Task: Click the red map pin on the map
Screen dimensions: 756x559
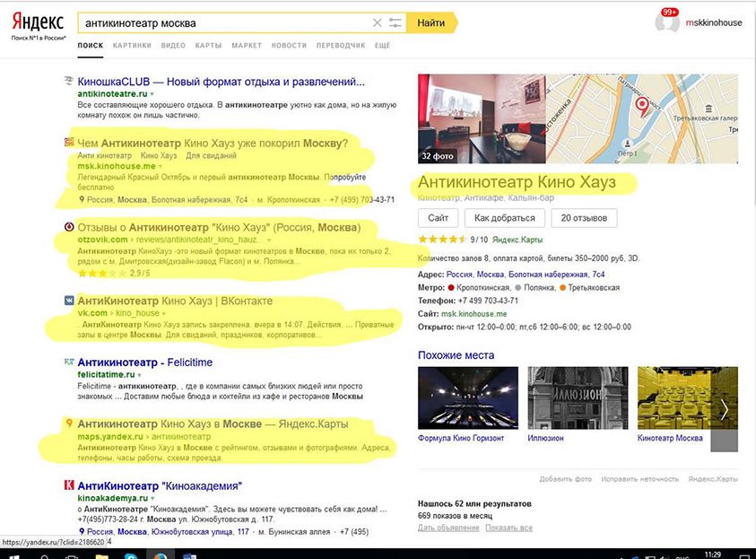Action: click(x=642, y=106)
